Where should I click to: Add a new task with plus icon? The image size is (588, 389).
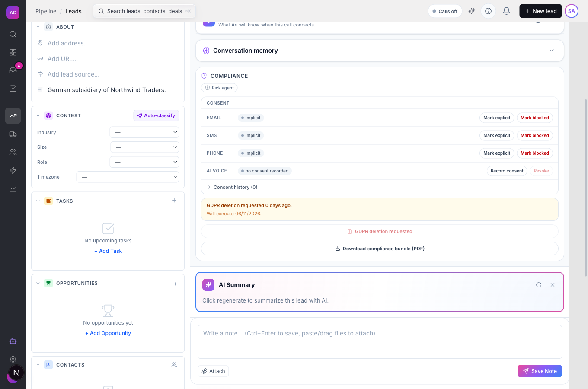(174, 201)
